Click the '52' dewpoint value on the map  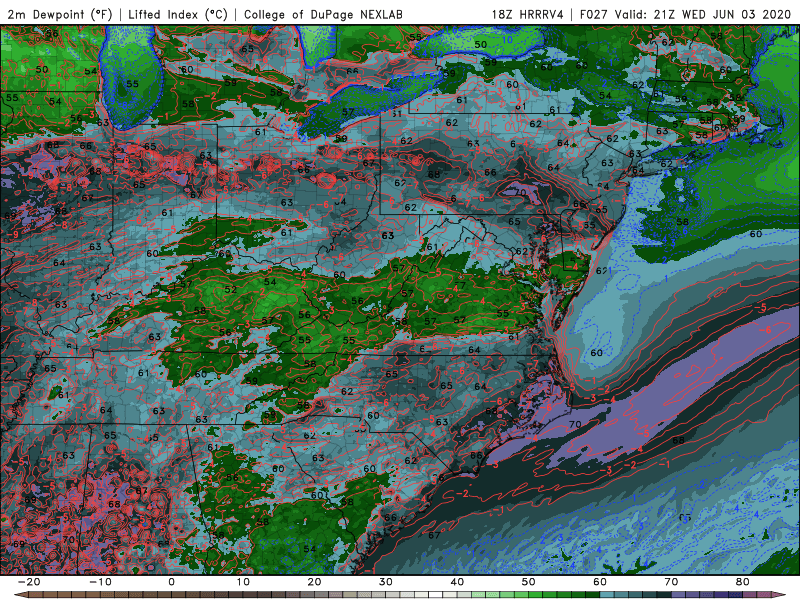pos(231,289)
